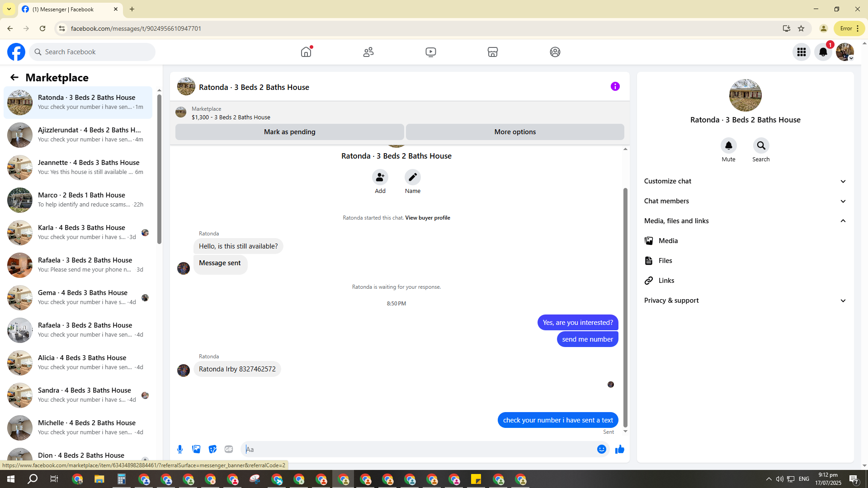Open the emoji picker

click(x=602, y=449)
